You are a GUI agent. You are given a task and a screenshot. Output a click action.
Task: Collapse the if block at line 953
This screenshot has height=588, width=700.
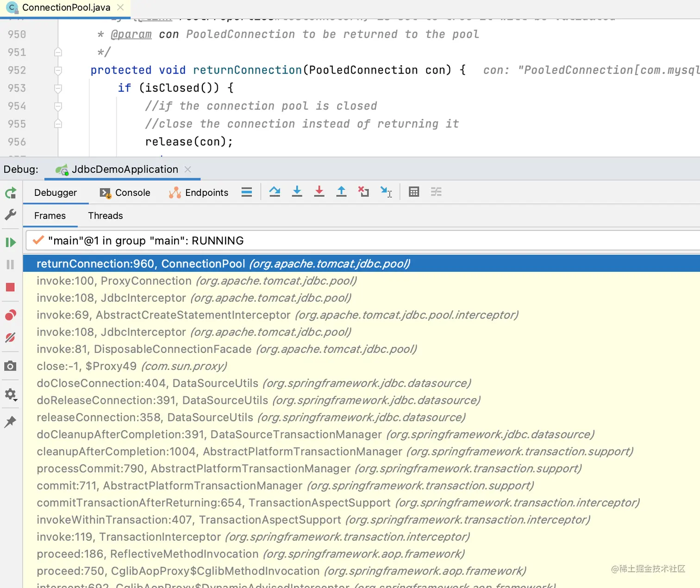coord(58,88)
